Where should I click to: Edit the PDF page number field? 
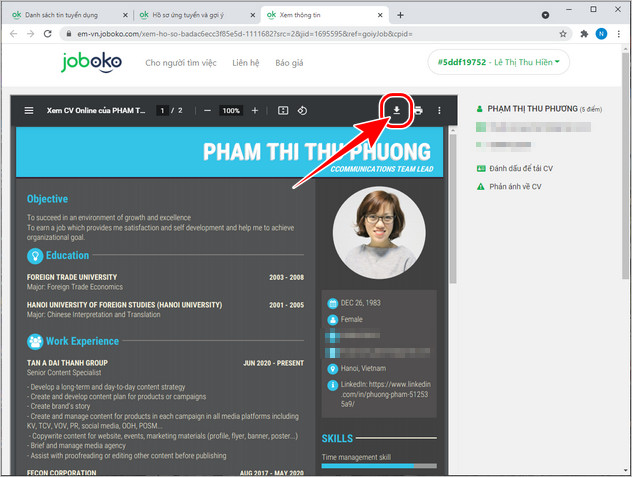pos(162,110)
